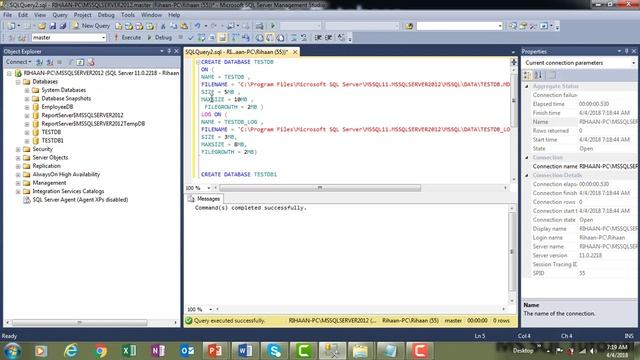Viewport: 640px width, 360px height.
Task: Decrease the indent of selected lines
Action: click(x=318, y=38)
